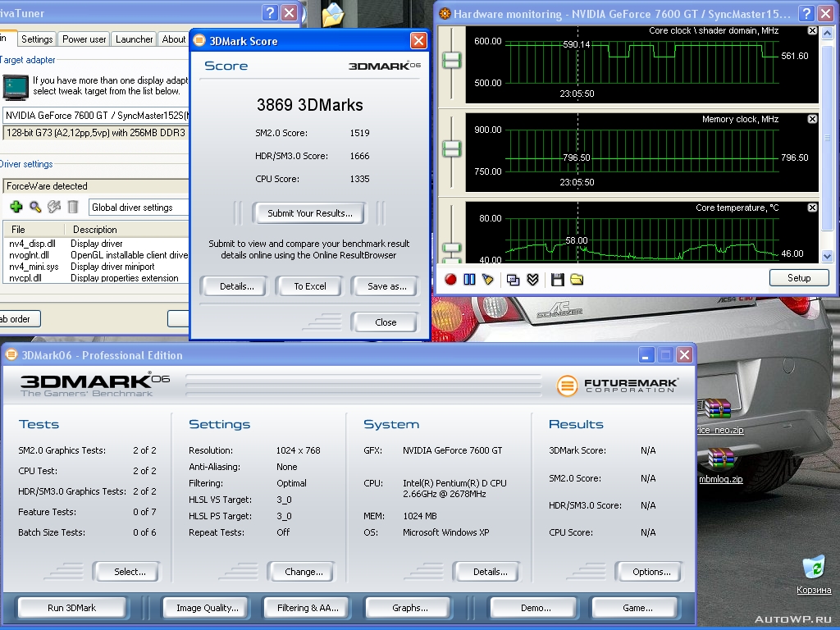
Task: Open help in the RivaTuner title bar
Action: pyautogui.click(x=270, y=13)
